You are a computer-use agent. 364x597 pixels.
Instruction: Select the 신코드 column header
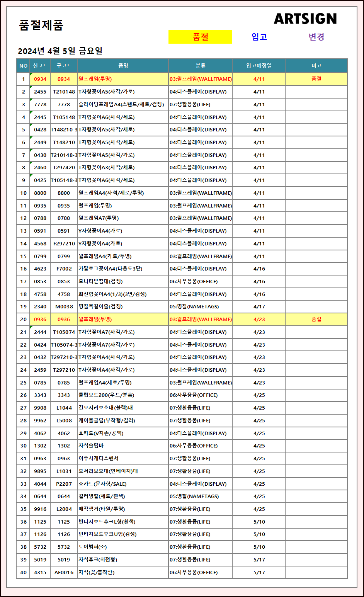tap(40, 66)
